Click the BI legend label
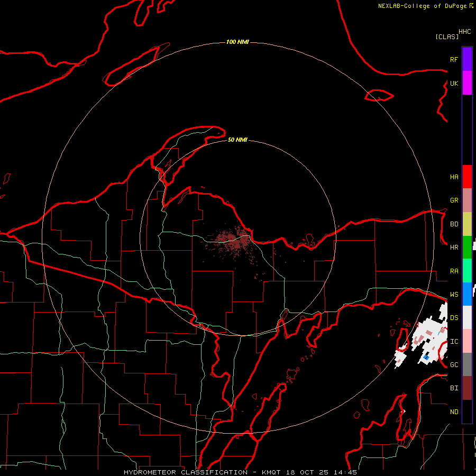Image resolution: width=476 pixels, height=476 pixels. coord(454,388)
